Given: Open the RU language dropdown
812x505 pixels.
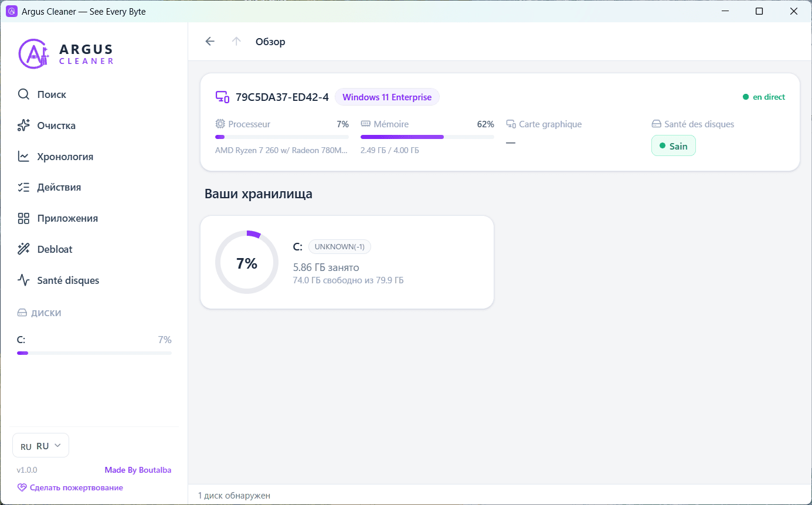Looking at the screenshot, I should coord(40,446).
